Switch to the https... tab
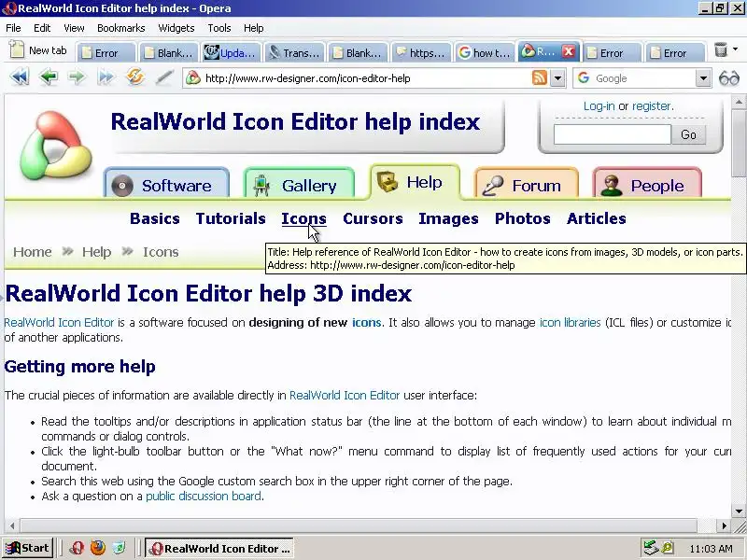747x560 pixels. click(420, 53)
